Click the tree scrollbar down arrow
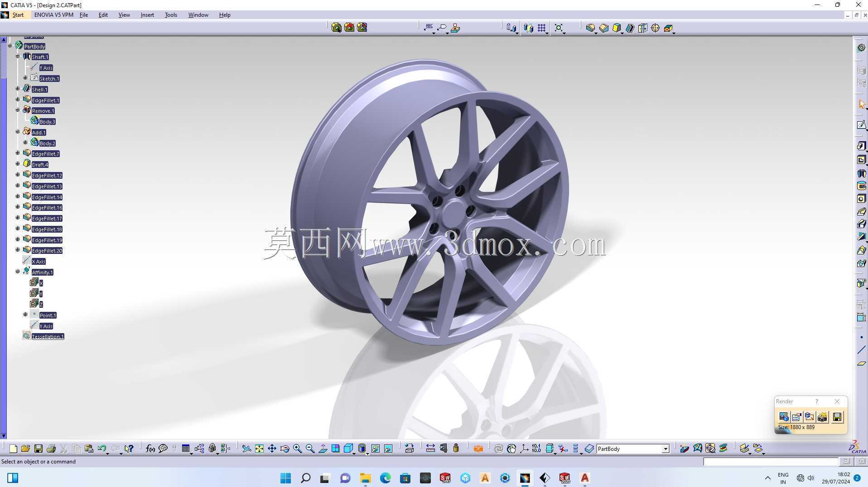This screenshot has width=868, height=487. 4,436
